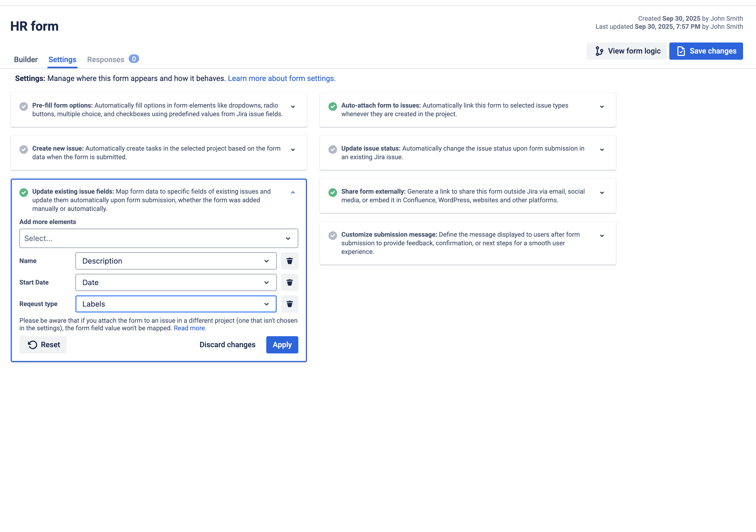
Task: Delete the Labels mapping for Request type
Action: click(x=289, y=304)
